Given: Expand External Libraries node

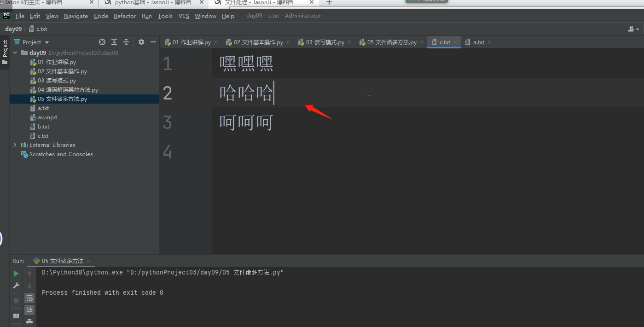Looking at the screenshot, I should point(15,145).
